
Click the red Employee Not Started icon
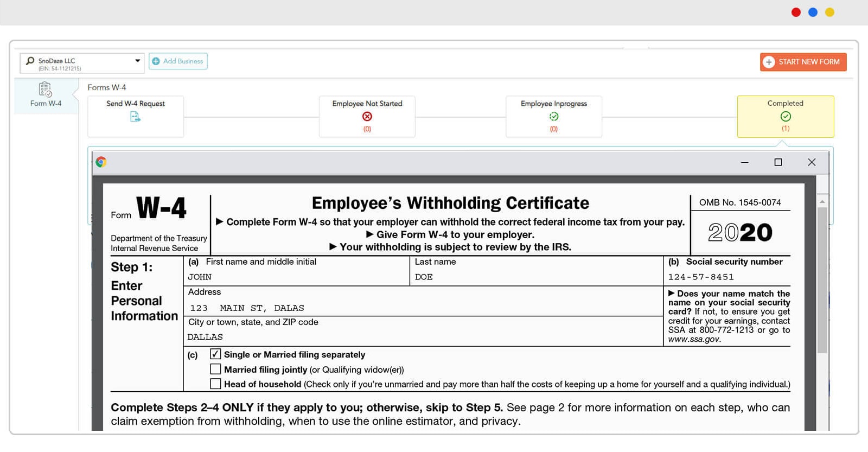point(367,117)
